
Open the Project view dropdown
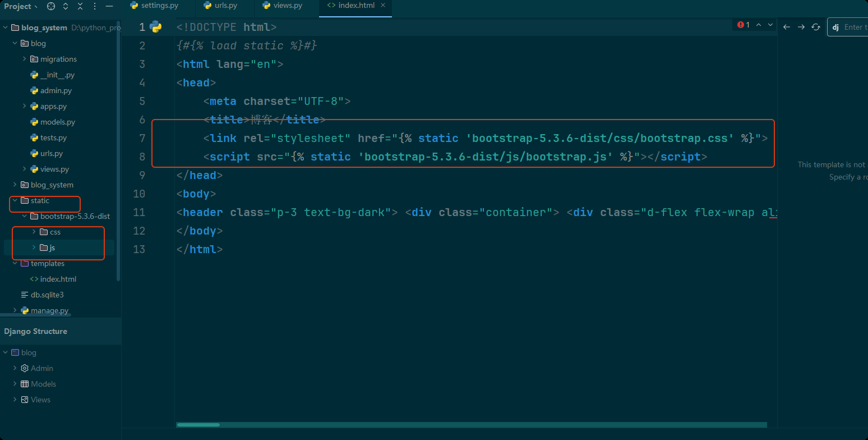pyautogui.click(x=21, y=6)
